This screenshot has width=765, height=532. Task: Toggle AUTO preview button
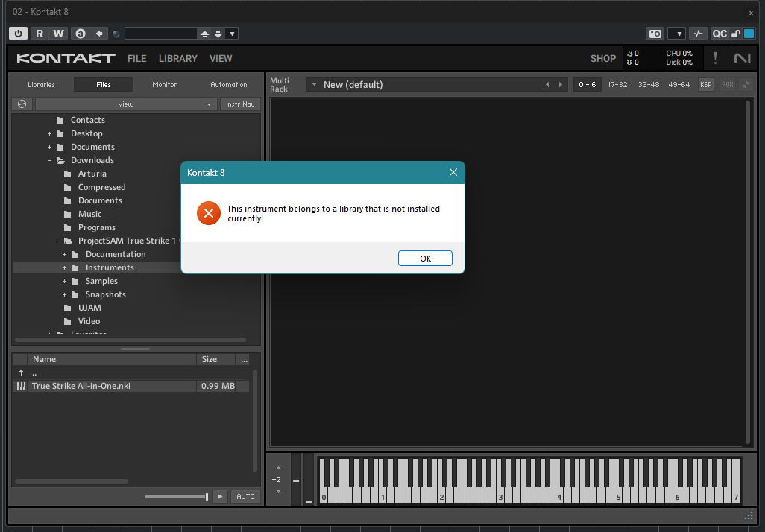245,496
